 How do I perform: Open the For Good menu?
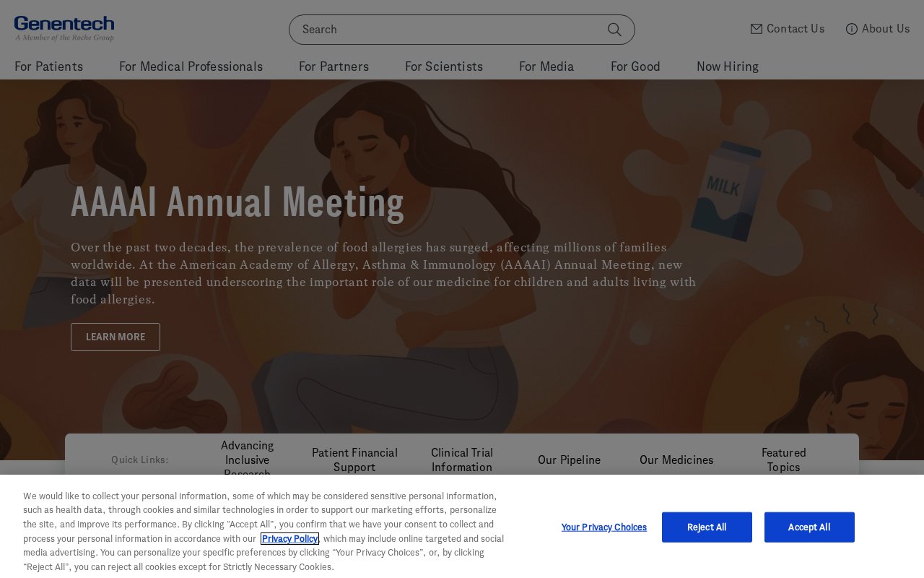pos(635,66)
